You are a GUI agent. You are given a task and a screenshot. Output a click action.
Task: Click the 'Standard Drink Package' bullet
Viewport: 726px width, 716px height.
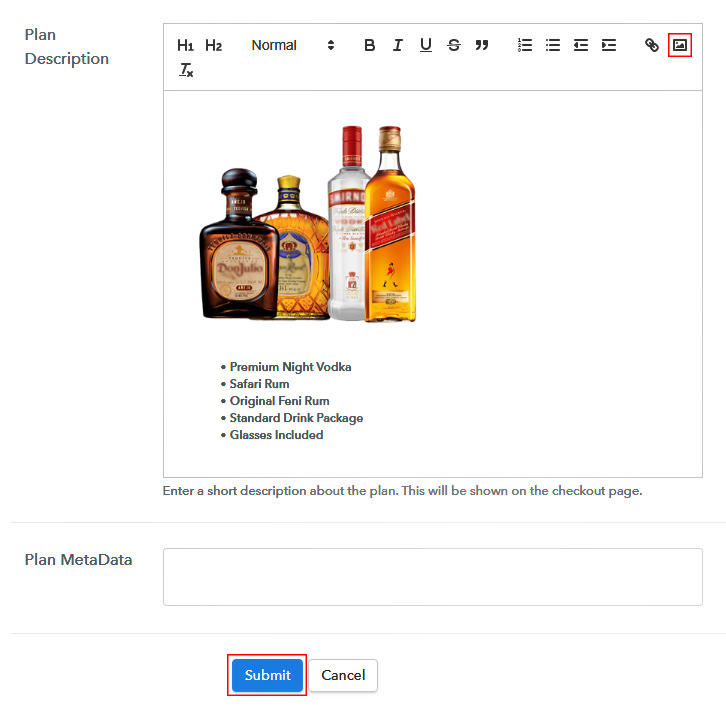coord(296,418)
